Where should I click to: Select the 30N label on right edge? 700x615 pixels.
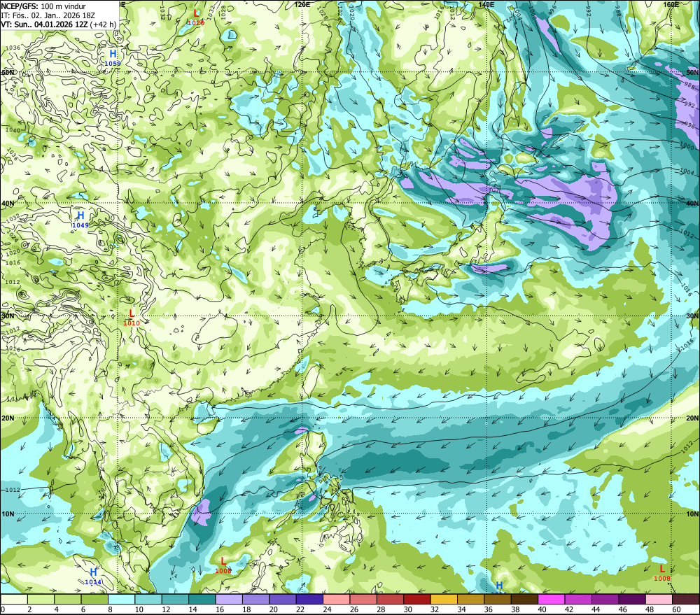[x=692, y=316]
